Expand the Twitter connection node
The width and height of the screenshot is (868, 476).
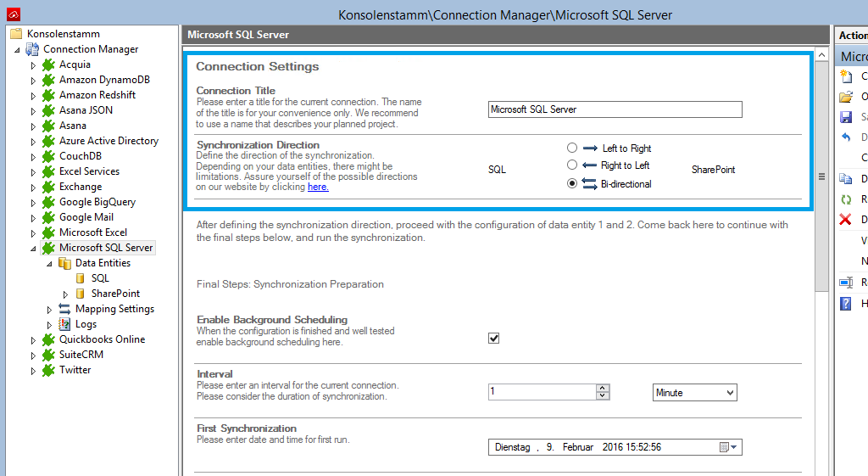[33, 370]
